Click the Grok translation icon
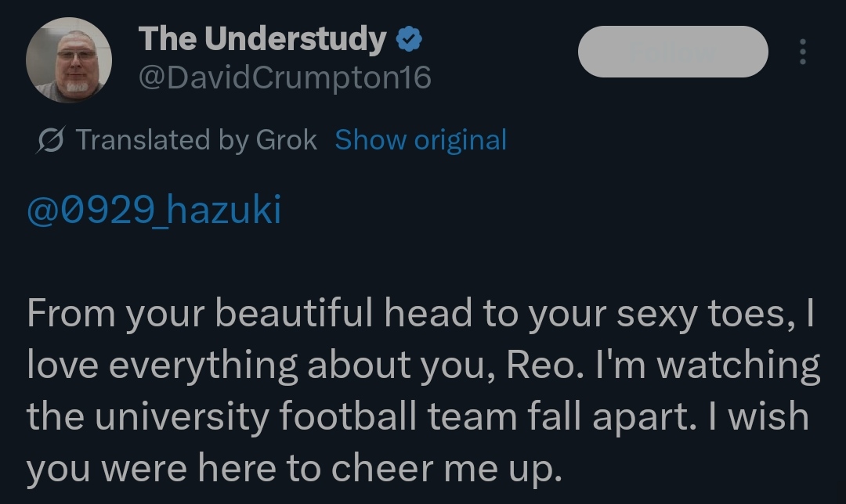The width and height of the screenshot is (846, 504). click(51, 140)
